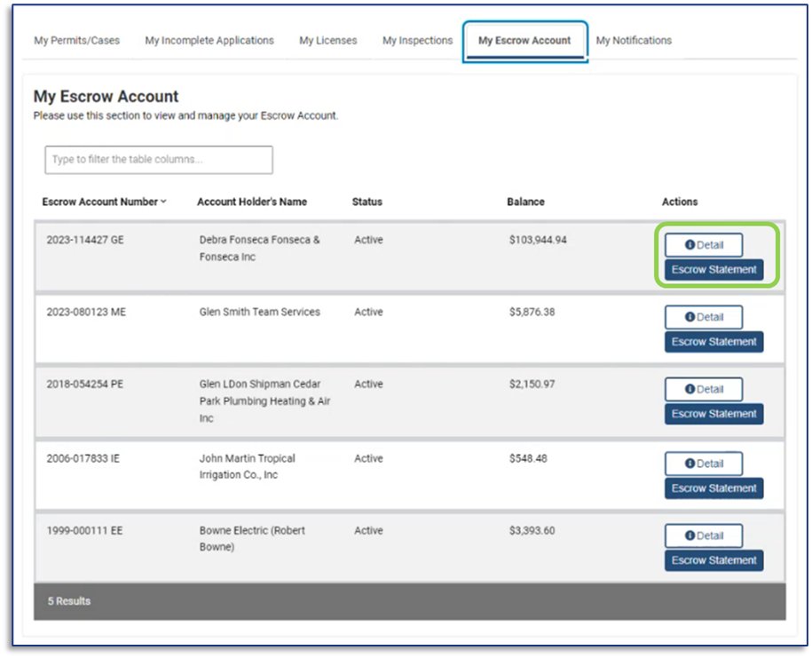Sort table by Status column header
The width and height of the screenshot is (812, 658).
point(367,202)
